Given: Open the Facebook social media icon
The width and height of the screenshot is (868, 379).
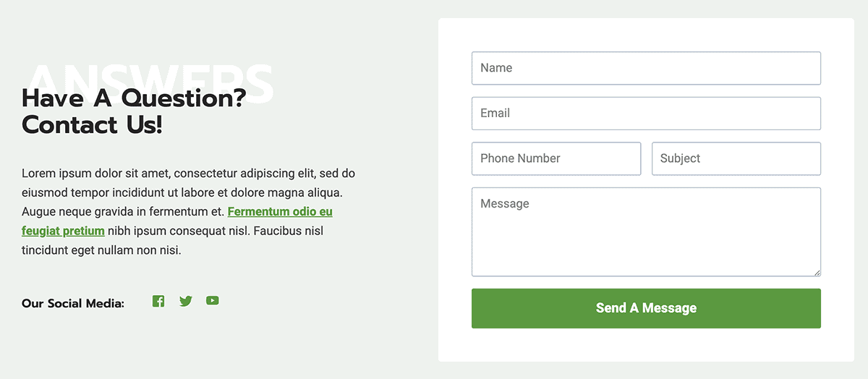Looking at the screenshot, I should tap(158, 301).
